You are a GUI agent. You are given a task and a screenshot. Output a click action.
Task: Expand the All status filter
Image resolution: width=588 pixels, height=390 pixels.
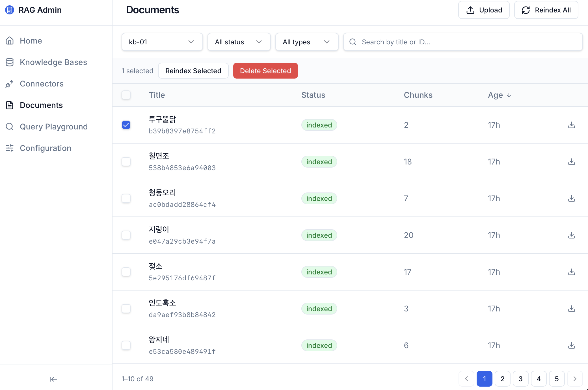point(239,42)
